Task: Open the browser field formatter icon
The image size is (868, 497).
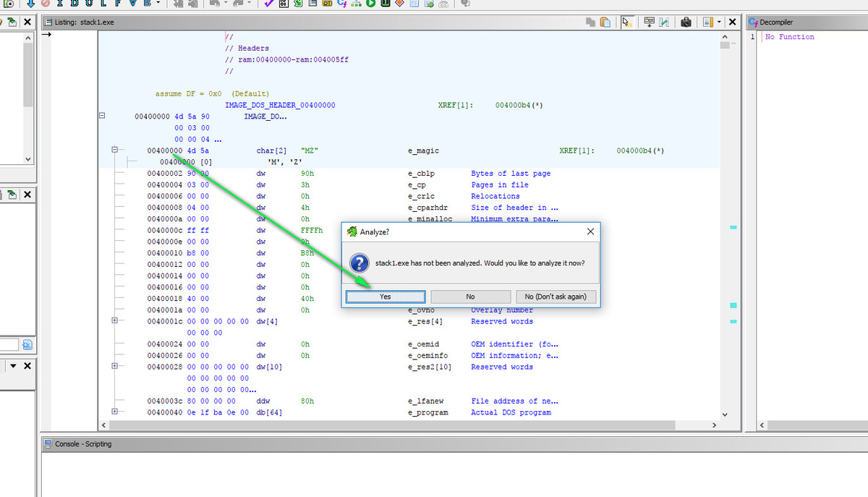Action: point(650,22)
